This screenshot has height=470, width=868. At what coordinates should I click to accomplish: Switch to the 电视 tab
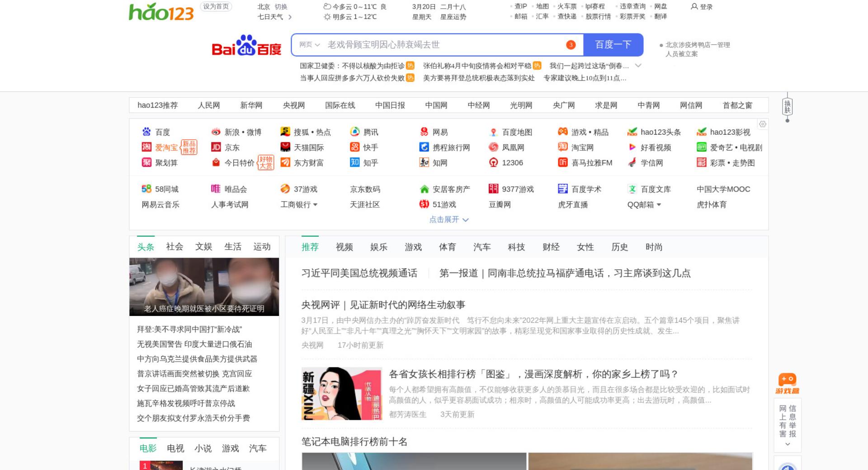coord(175,448)
